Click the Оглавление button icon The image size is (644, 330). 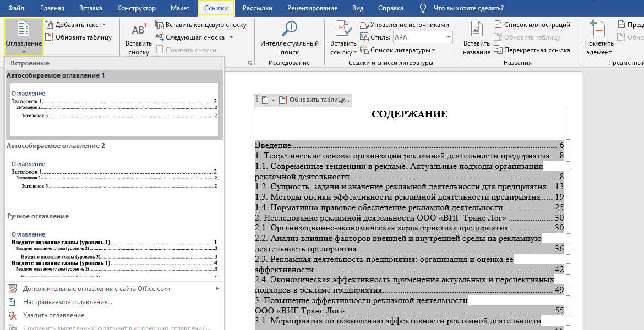23,30
